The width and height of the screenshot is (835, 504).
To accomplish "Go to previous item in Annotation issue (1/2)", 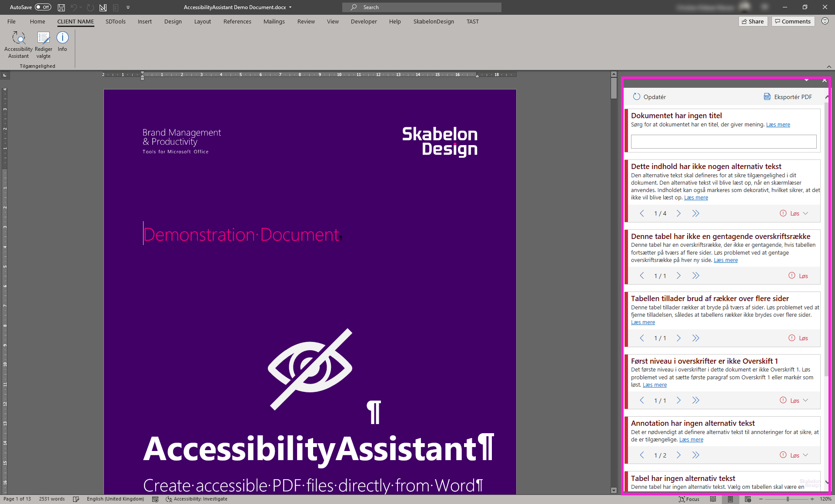I will click(x=642, y=455).
